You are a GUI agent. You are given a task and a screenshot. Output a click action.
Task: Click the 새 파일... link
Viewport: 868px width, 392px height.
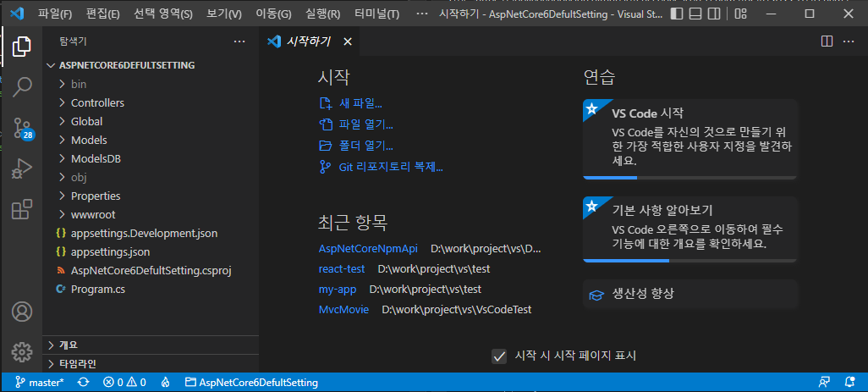351,103
